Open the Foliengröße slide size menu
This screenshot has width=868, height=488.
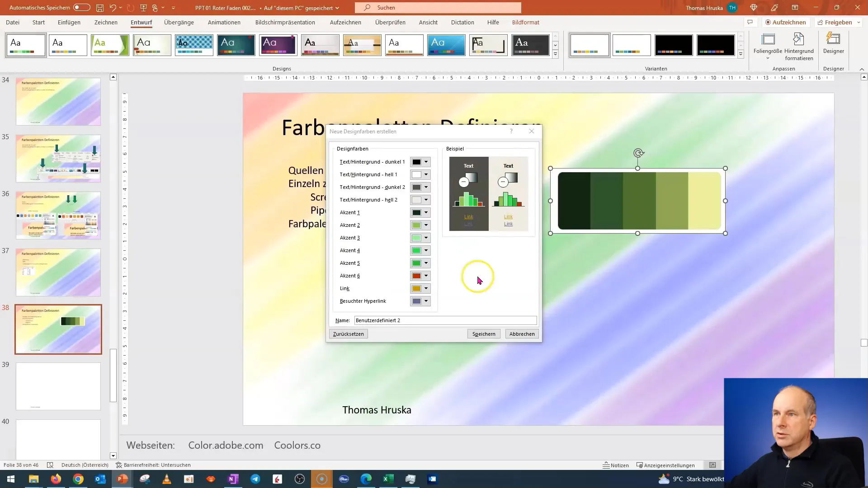click(768, 47)
